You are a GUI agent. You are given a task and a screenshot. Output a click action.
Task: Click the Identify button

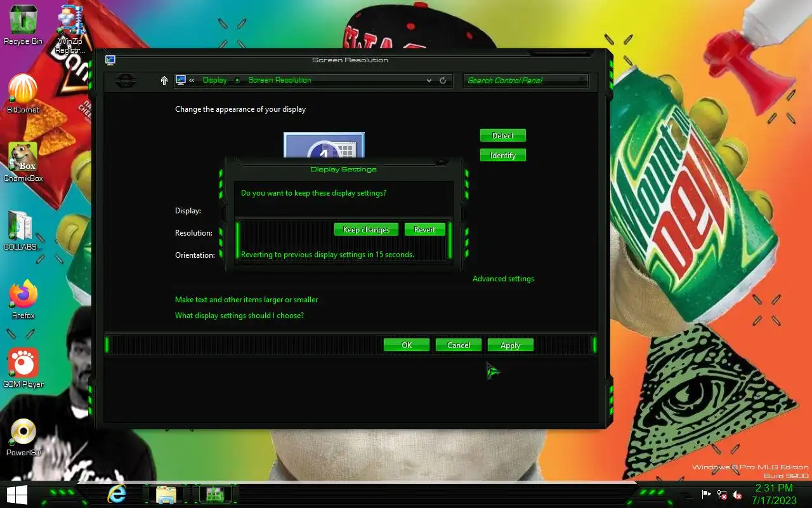click(x=503, y=155)
